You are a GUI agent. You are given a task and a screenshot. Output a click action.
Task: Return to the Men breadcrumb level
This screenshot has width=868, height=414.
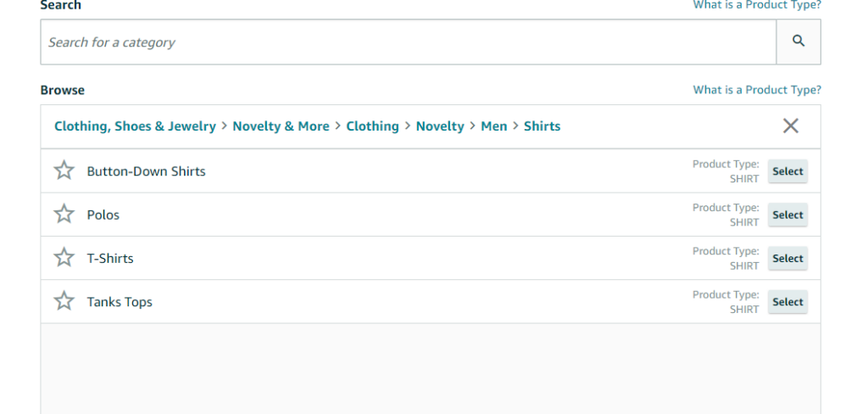coord(493,126)
